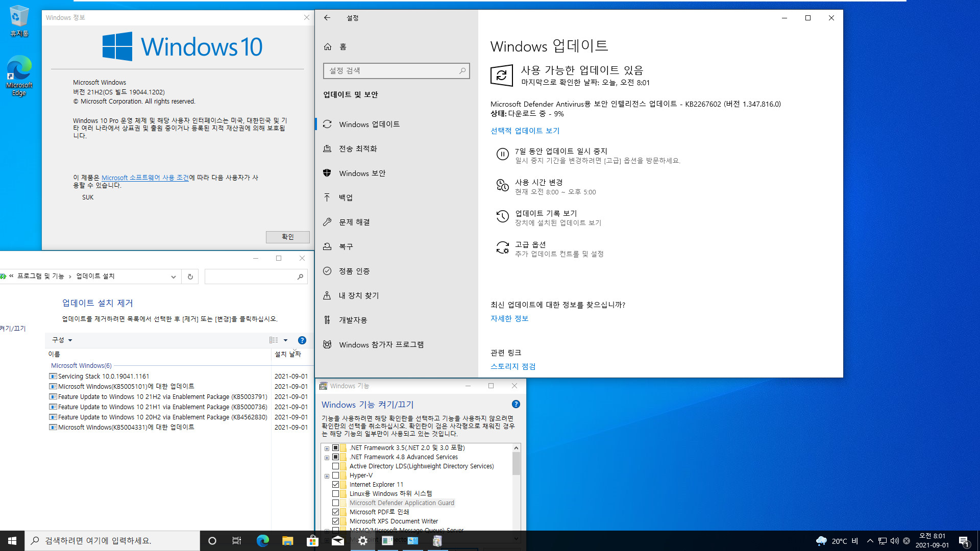Select the KB5005101 update row
Screen dimensions: 980x551
pos(179,387)
